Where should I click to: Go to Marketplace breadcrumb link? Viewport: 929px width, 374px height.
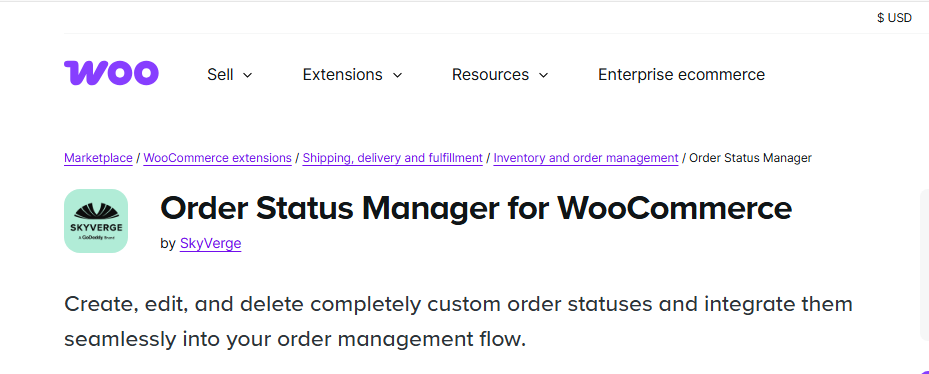(x=98, y=158)
